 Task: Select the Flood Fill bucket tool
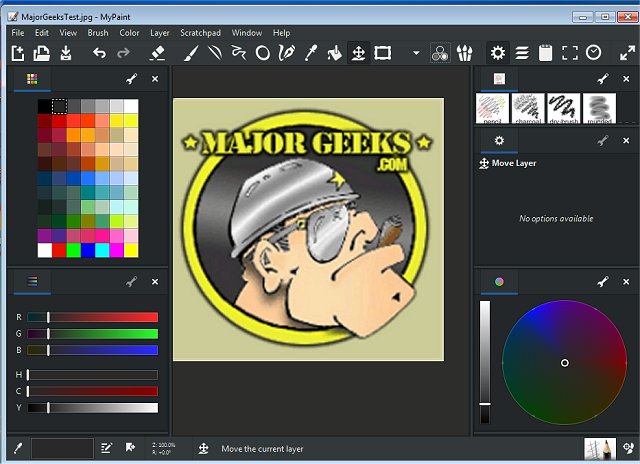[x=335, y=52]
